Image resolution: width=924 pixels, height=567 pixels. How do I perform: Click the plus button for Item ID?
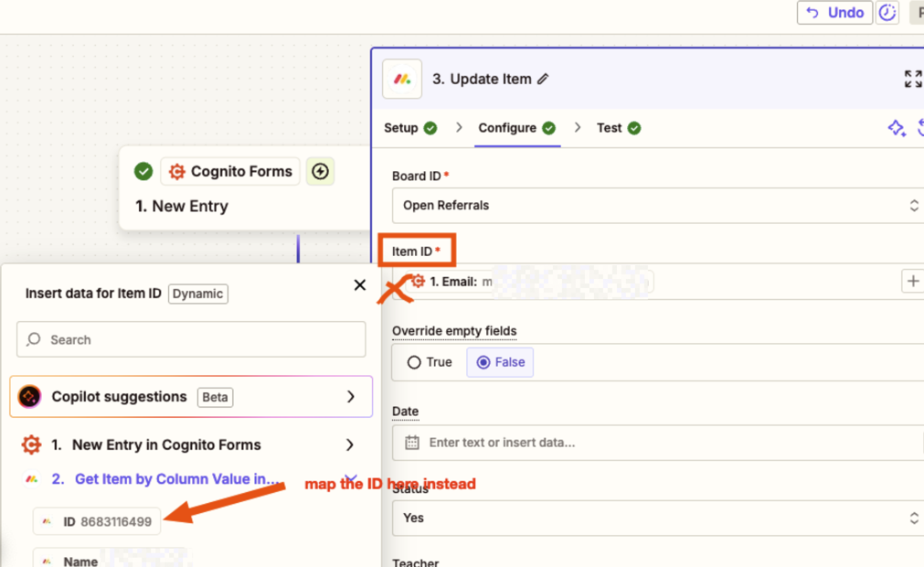tap(913, 282)
